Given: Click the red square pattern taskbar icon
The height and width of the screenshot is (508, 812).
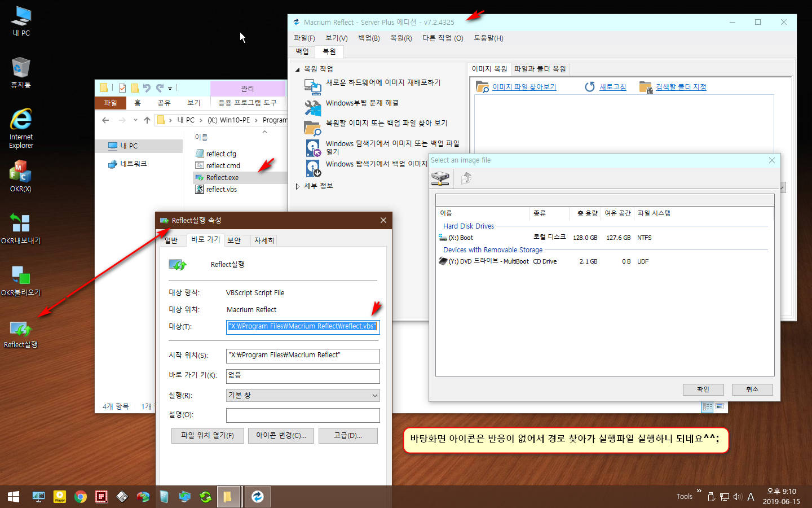Looking at the screenshot, I should click(x=101, y=497).
